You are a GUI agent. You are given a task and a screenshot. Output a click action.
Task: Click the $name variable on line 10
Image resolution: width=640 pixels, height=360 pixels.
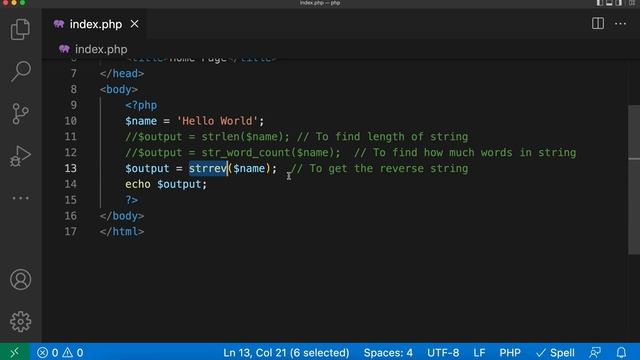coord(141,121)
